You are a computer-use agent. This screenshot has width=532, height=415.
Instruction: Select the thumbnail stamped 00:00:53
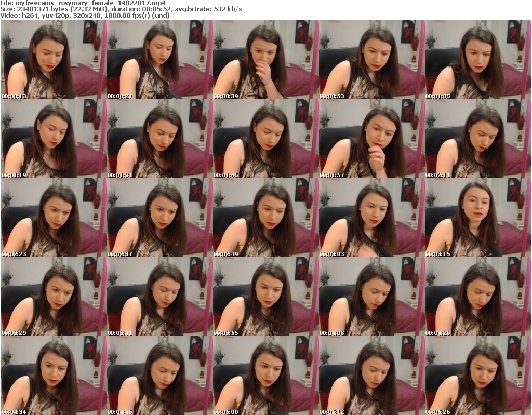(x=371, y=60)
